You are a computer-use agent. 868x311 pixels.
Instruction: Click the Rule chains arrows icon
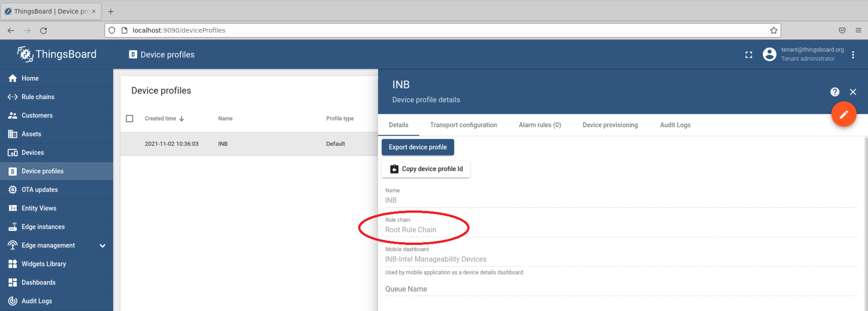(x=13, y=97)
